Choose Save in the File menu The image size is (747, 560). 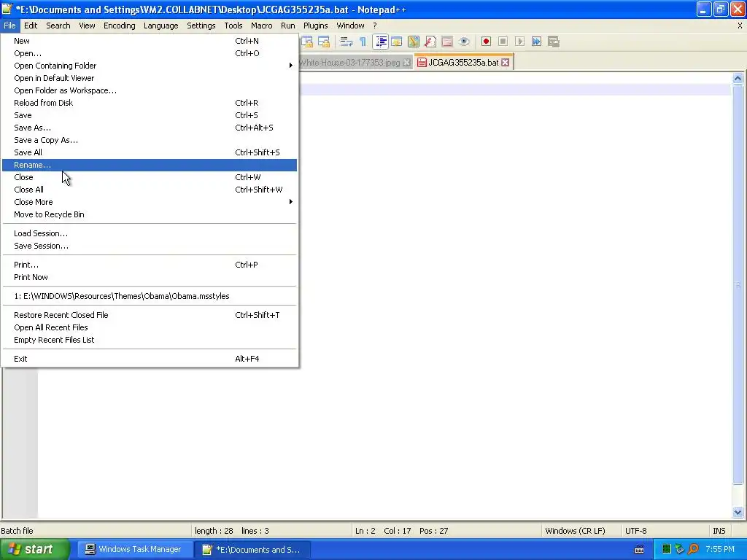pos(149,115)
